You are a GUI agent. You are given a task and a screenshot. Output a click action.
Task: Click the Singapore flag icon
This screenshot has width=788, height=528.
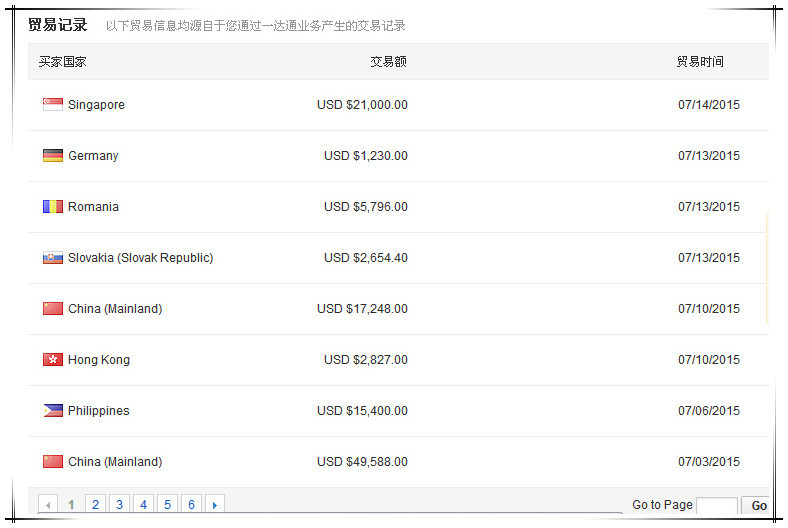tap(53, 105)
